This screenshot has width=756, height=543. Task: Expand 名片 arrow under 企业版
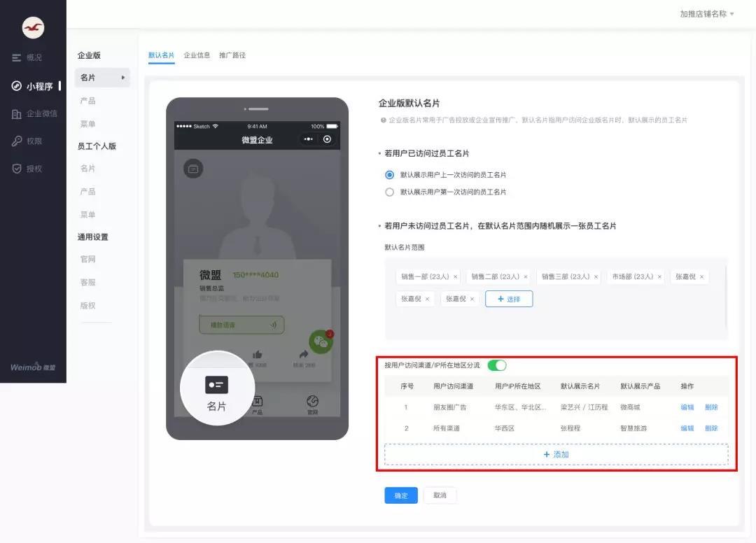coord(123,78)
